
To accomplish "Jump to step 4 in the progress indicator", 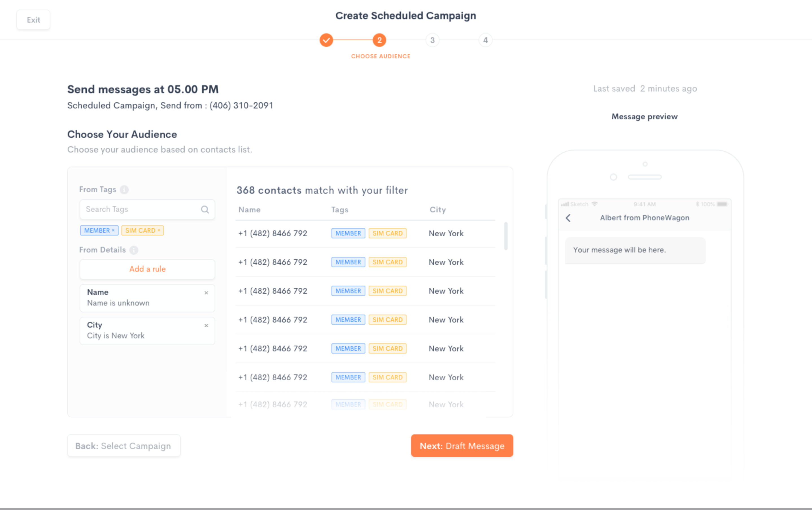I will 485,40.
